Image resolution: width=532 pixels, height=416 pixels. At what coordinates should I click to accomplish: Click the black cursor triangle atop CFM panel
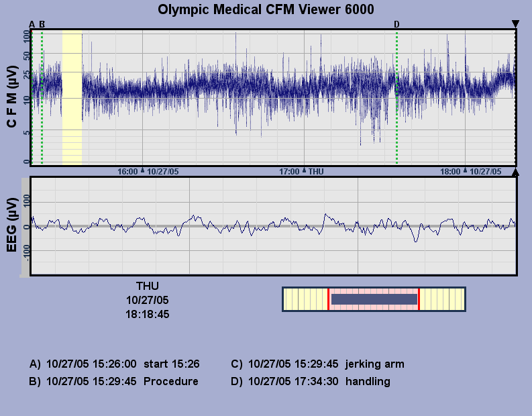515,23
